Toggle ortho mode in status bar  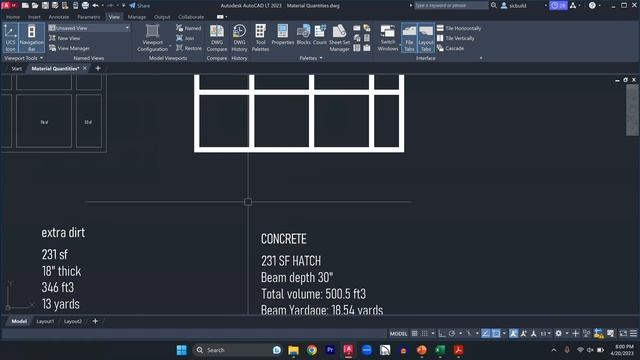coord(442,333)
